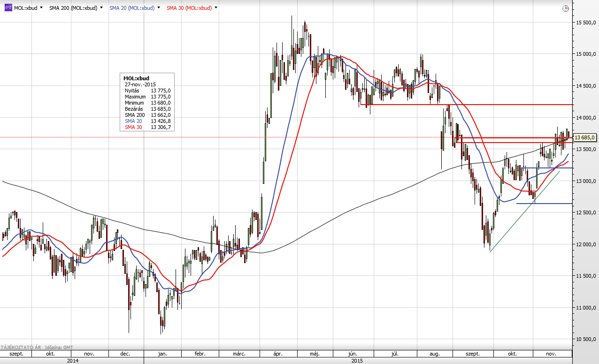Select the blue horizontal line near 12 640
This screenshot has width=599, height=364.
tap(544, 204)
